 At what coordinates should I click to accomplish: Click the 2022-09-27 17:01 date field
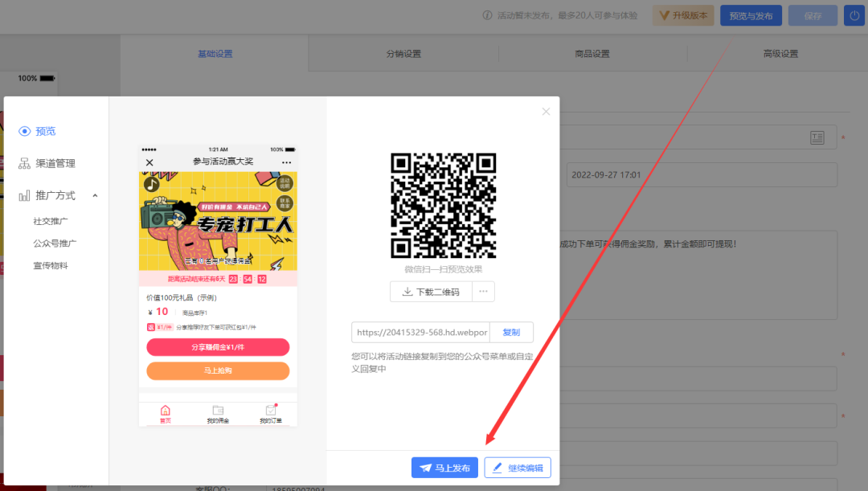702,175
